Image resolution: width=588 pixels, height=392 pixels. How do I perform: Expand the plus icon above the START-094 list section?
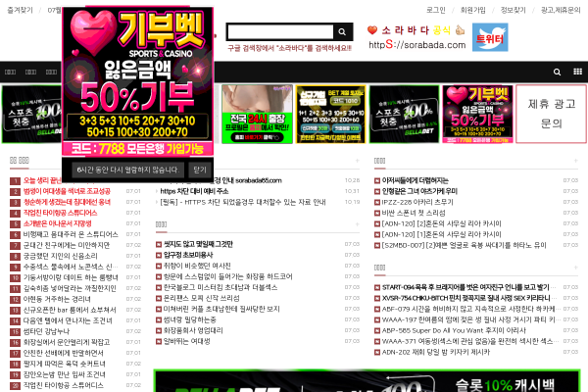click(x=575, y=268)
